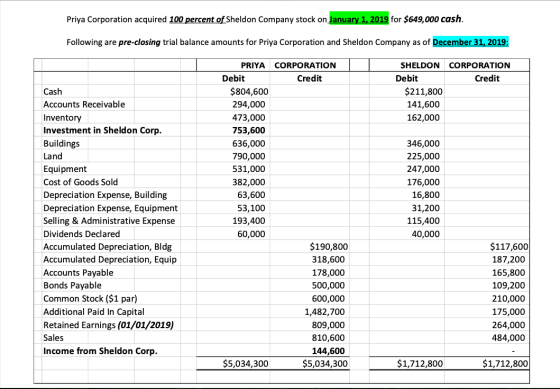Select the 'Inventory' row label
This screenshot has width=560, height=389.
tap(62, 118)
